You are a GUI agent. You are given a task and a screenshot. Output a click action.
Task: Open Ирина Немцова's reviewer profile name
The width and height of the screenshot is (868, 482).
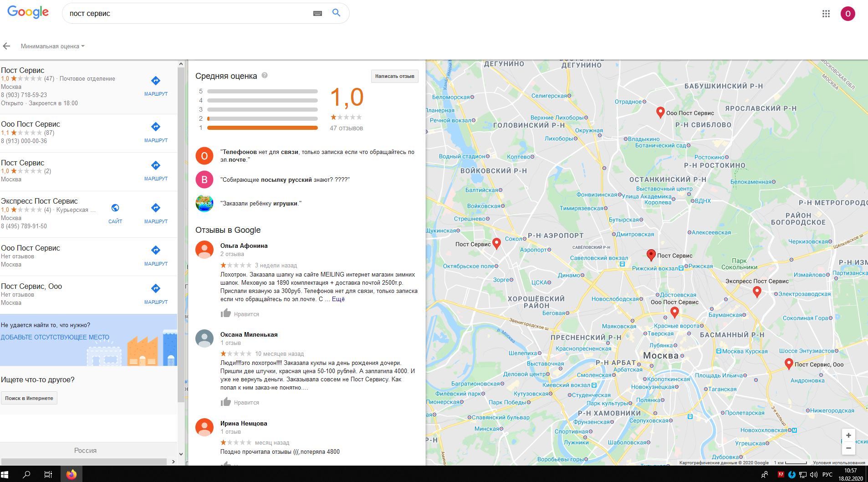[x=244, y=423]
